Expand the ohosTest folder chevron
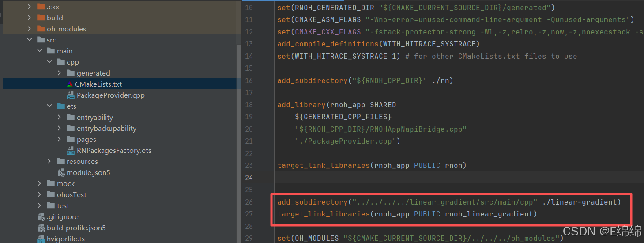644x243 pixels. pyautogui.click(x=39, y=194)
